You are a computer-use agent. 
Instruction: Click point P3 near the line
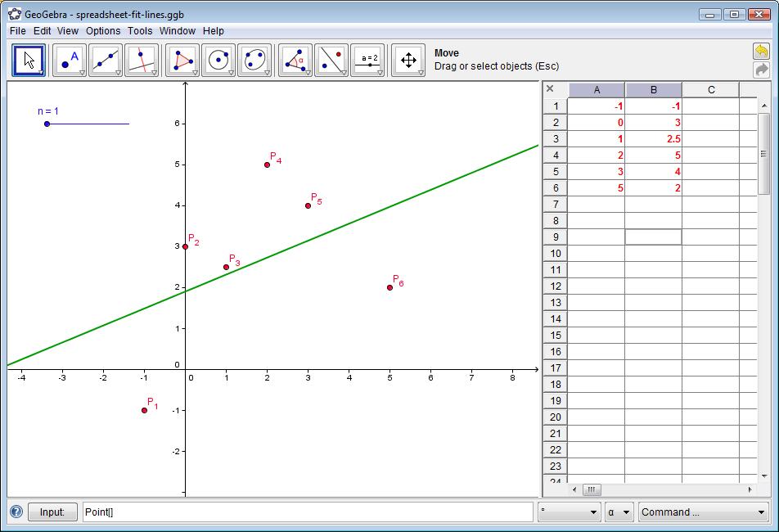(226, 268)
